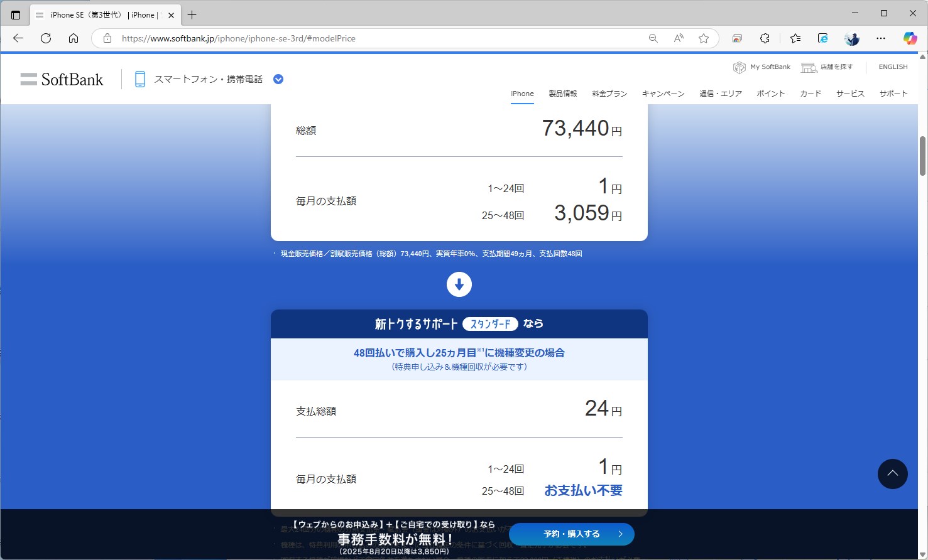This screenshot has height=560, width=928.
Task: Reload the current page
Action: [46, 38]
